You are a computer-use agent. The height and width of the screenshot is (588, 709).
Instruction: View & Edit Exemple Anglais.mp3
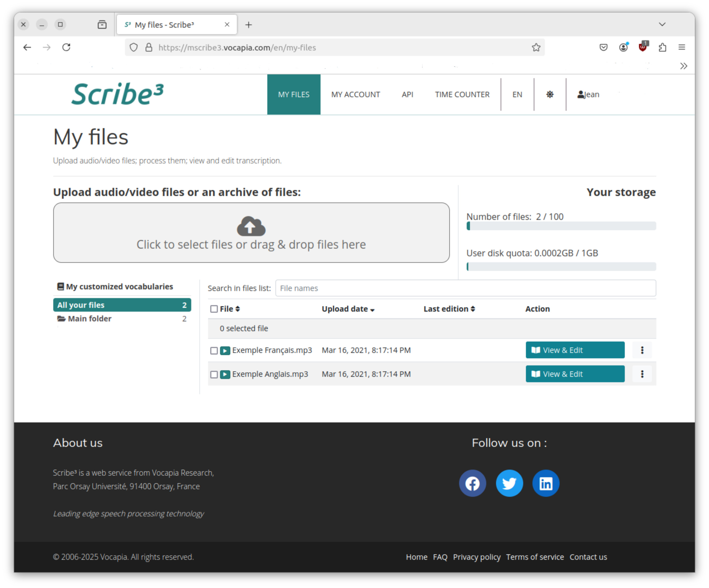point(575,374)
